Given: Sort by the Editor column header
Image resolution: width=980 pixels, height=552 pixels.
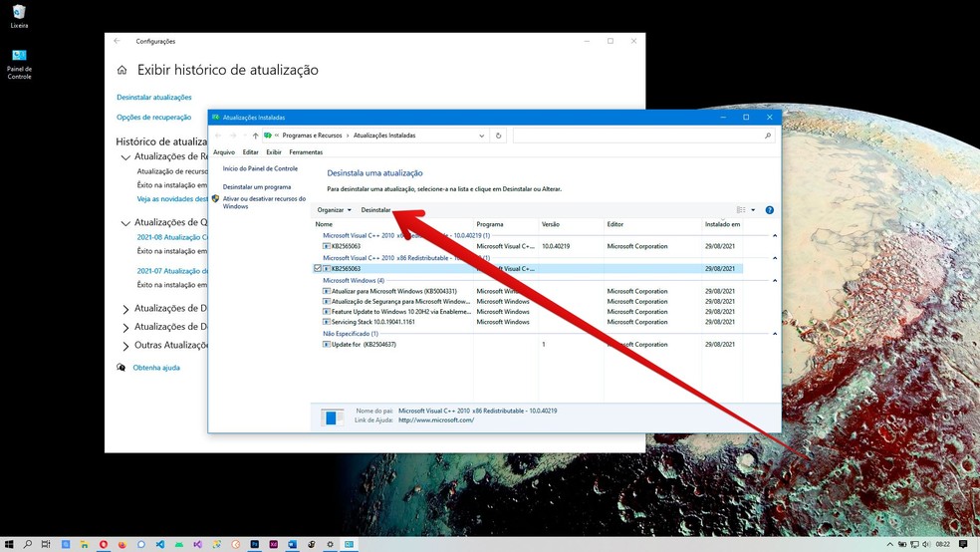Looking at the screenshot, I should pos(615,224).
